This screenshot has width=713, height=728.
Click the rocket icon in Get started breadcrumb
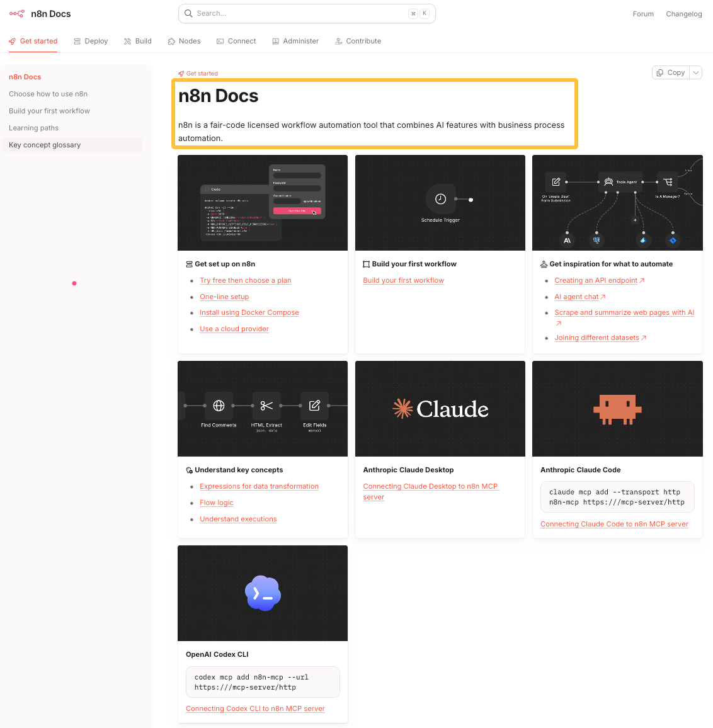pos(181,73)
